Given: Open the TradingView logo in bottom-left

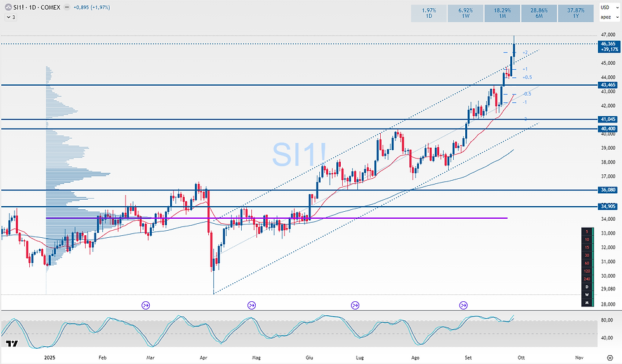Looking at the screenshot, I should coord(12,343).
